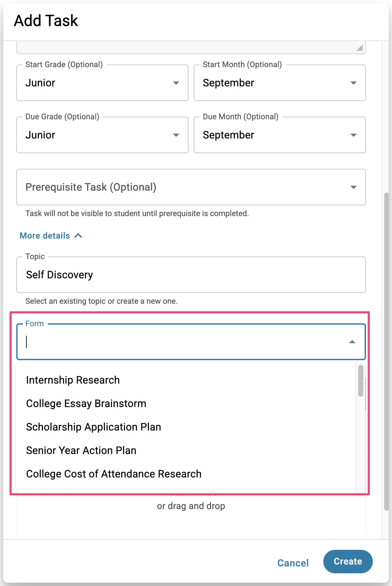
Task: Choose College Cost of Attendance Research
Action: pos(114,474)
